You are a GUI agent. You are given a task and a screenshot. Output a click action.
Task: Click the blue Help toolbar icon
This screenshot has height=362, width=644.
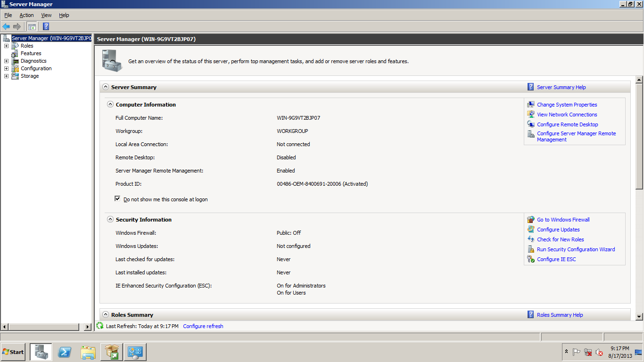click(x=46, y=26)
